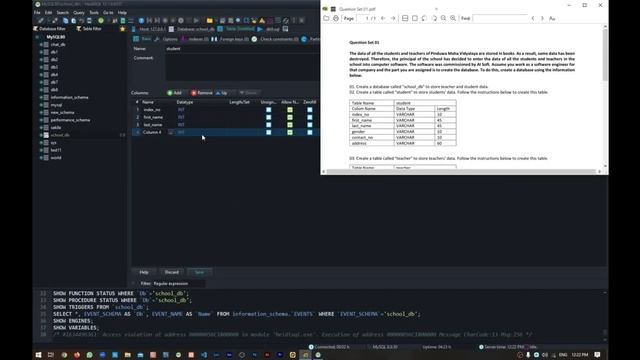This screenshot has width=640, height=360.
Task: Click the open file icon in PDF viewer
Action: 326,18
